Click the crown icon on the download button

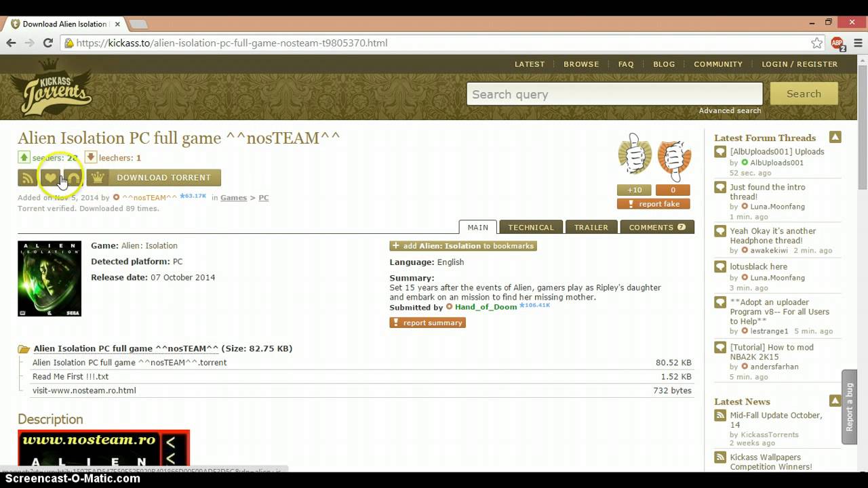tap(98, 178)
